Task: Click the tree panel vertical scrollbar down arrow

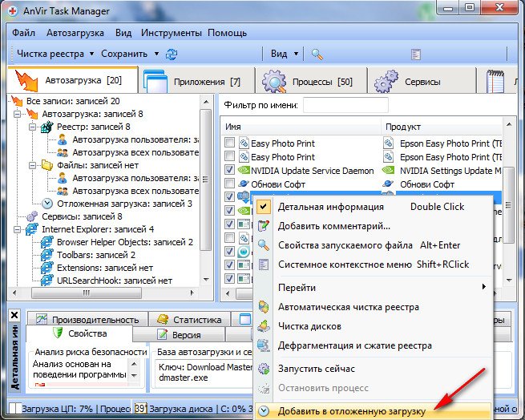Action: pyautogui.click(x=206, y=279)
